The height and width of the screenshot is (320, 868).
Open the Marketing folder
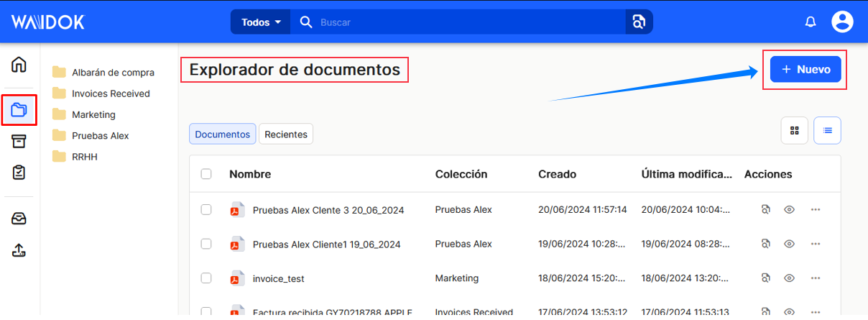pyautogui.click(x=84, y=114)
